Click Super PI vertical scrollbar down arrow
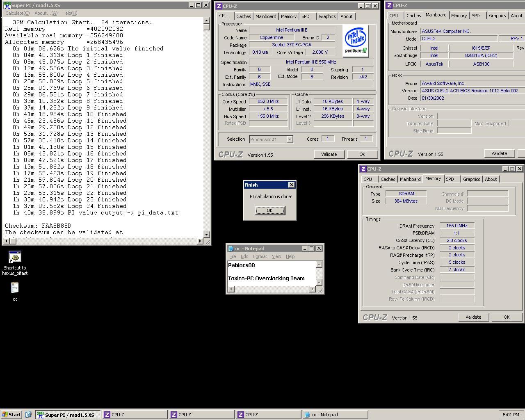The height and width of the screenshot is (420, 525). (x=207, y=235)
